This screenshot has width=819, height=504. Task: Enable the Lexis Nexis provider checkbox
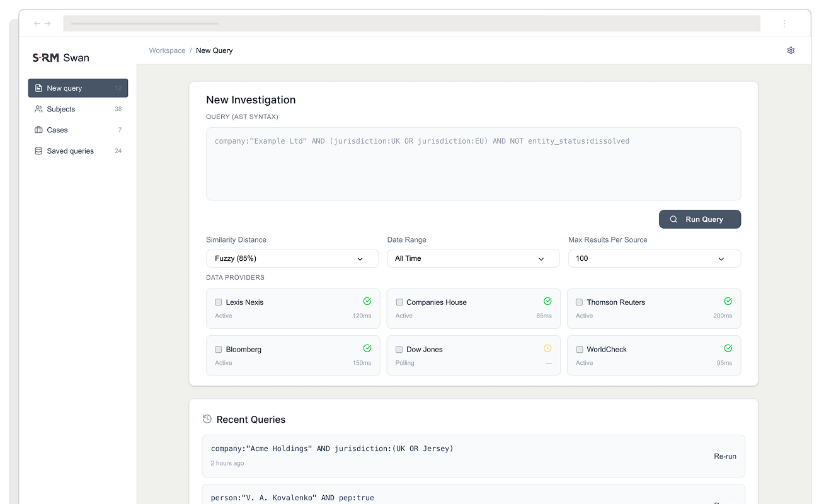point(219,302)
